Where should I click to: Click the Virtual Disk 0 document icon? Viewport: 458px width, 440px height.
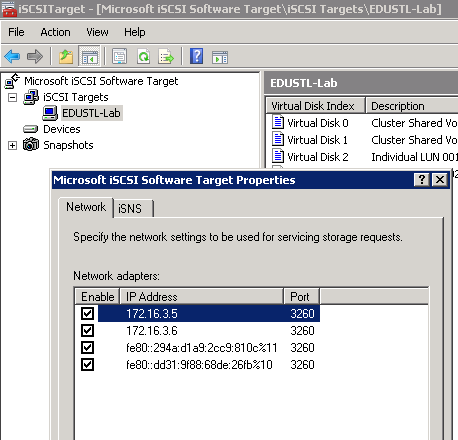278,122
